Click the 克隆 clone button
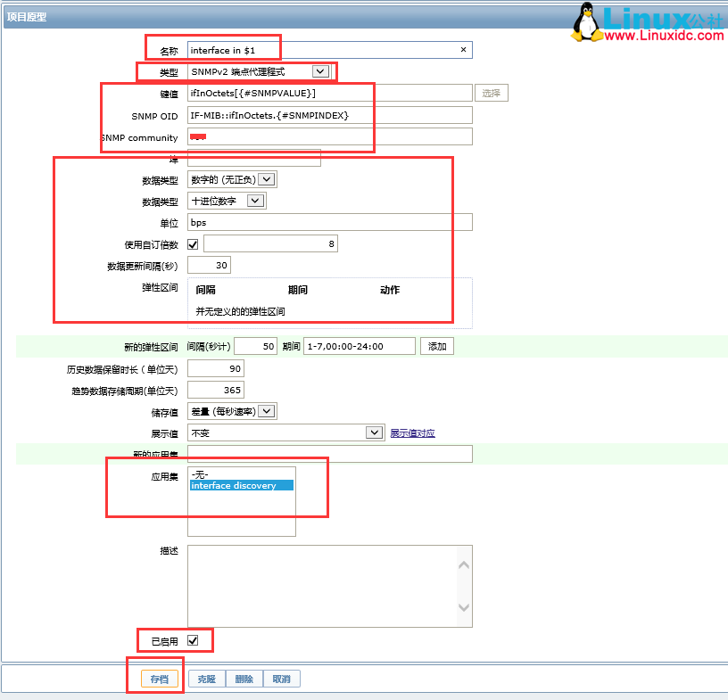 [206, 679]
